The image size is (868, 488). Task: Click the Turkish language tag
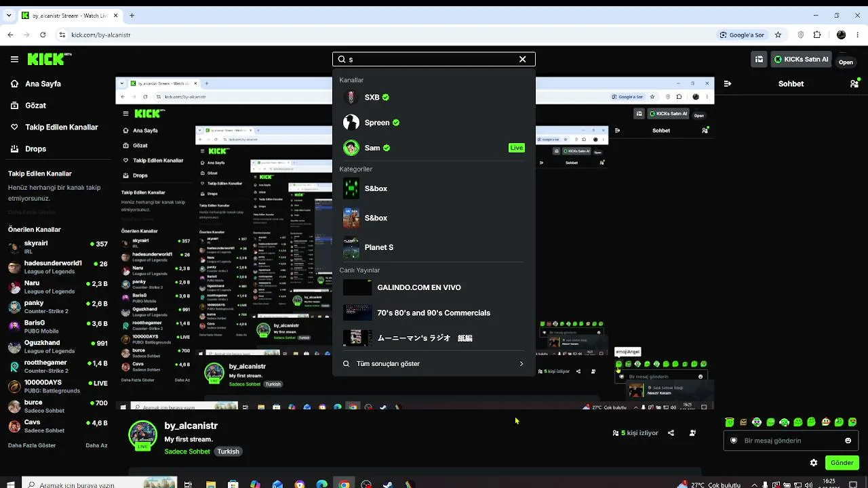pos(229,451)
